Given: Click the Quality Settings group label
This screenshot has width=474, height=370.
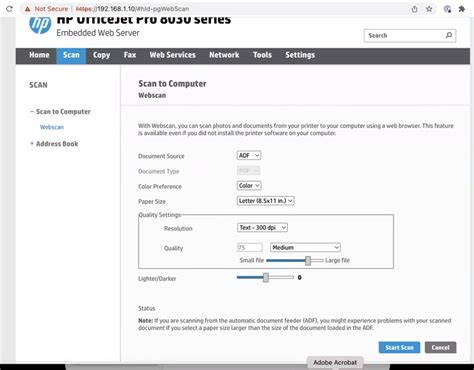Looking at the screenshot, I should click(159, 215).
